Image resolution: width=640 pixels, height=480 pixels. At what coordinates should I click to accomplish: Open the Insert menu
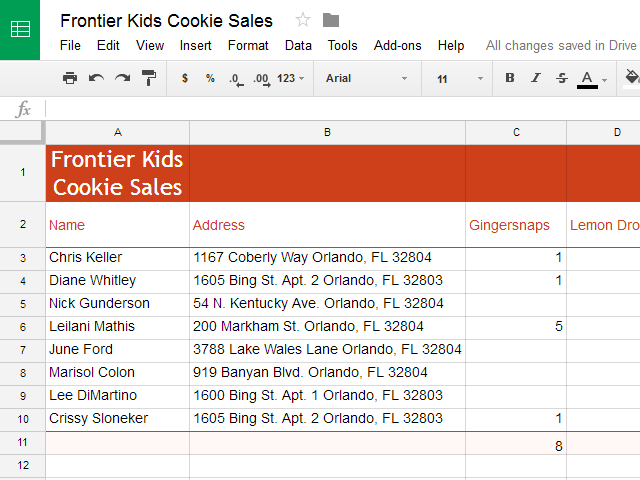[x=196, y=45]
